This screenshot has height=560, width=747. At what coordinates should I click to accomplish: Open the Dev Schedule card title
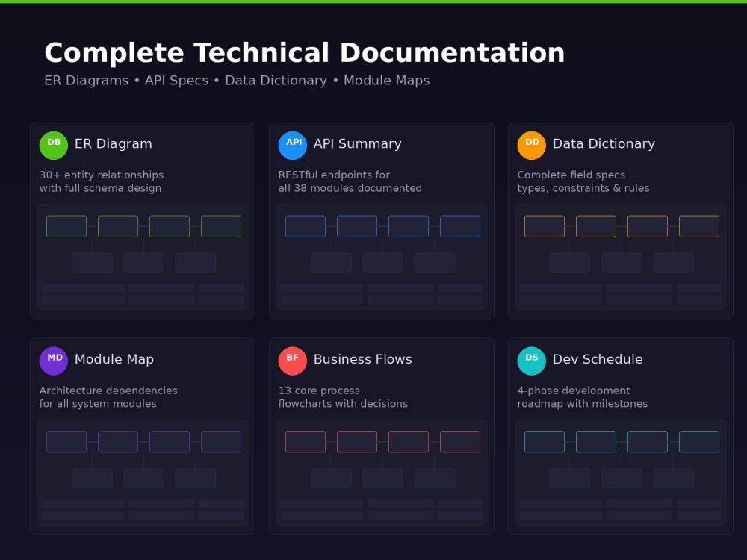tap(598, 360)
